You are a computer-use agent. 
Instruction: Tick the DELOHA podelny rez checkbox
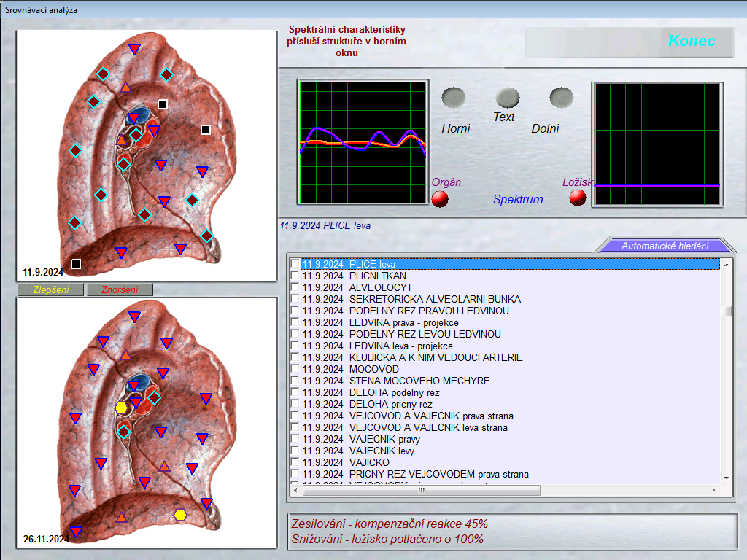[x=295, y=392]
